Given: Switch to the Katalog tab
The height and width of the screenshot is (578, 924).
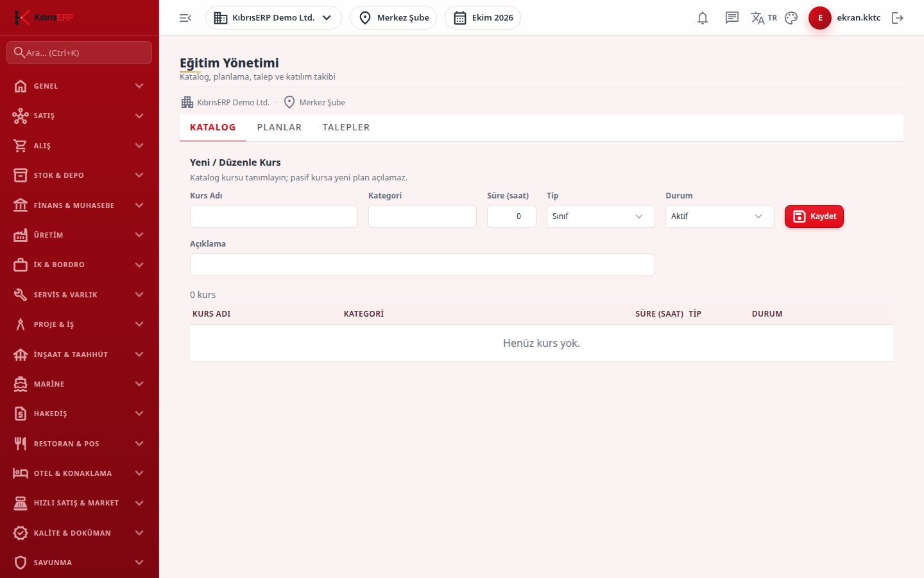Looking at the screenshot, I should point(213,127).
